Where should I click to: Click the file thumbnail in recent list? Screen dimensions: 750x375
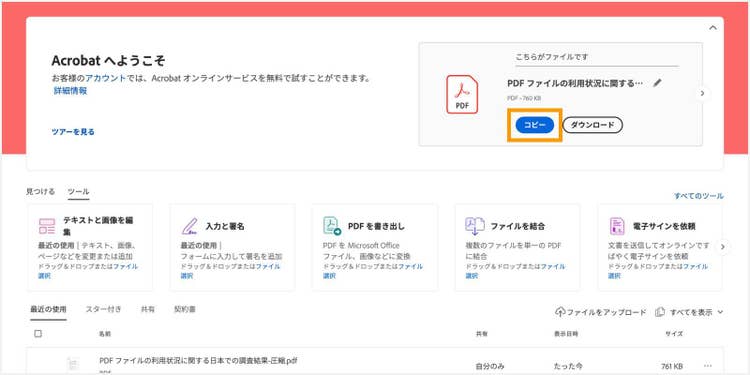tap(73, 364)
